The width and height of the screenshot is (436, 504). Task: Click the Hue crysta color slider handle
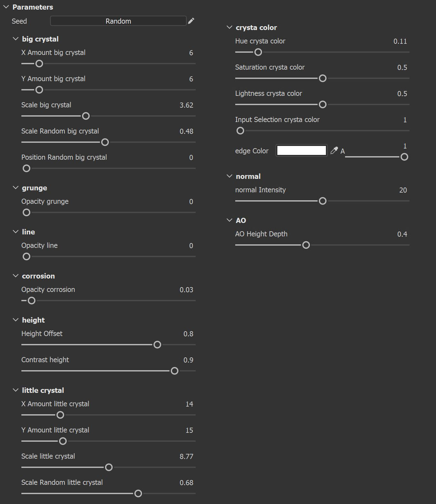pyautogui.click(x=258, y=52)
